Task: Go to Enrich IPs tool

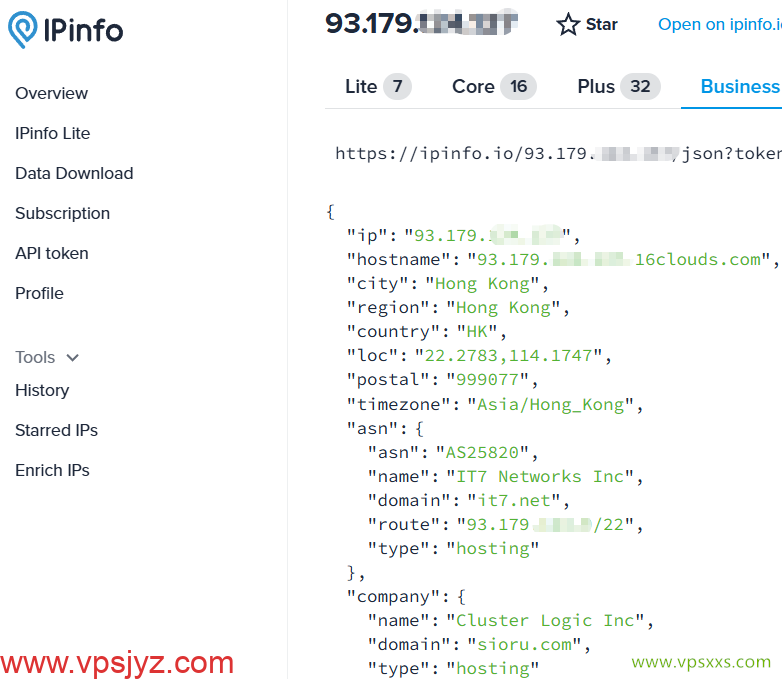Action: [53, 471]
